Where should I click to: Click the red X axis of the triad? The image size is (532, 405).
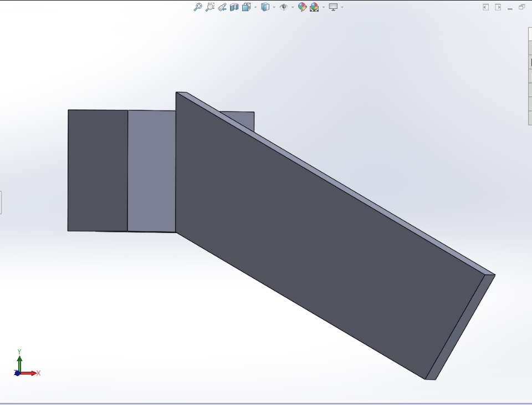click(30, 373)
